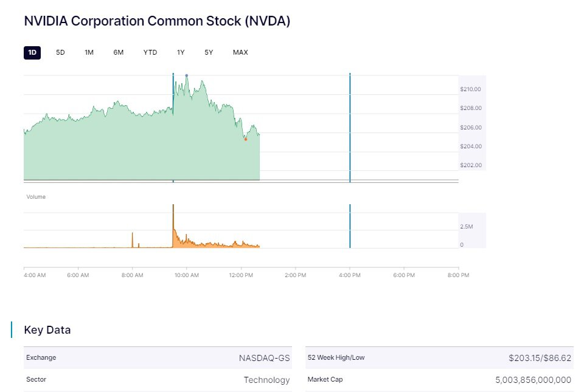Click the $210.00 price axis label

pyautogui.click(x=470, y=89)
